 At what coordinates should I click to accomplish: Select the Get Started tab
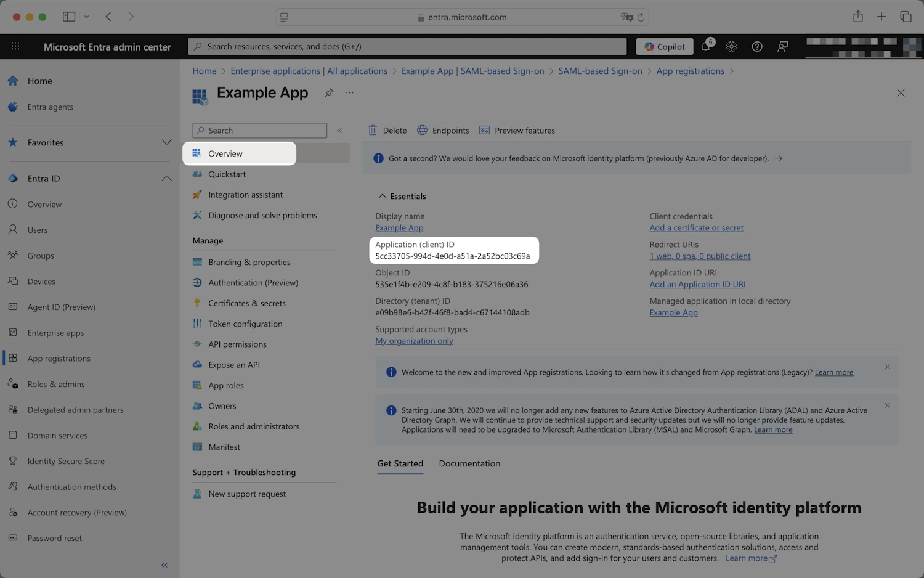[x=400, y=463]
